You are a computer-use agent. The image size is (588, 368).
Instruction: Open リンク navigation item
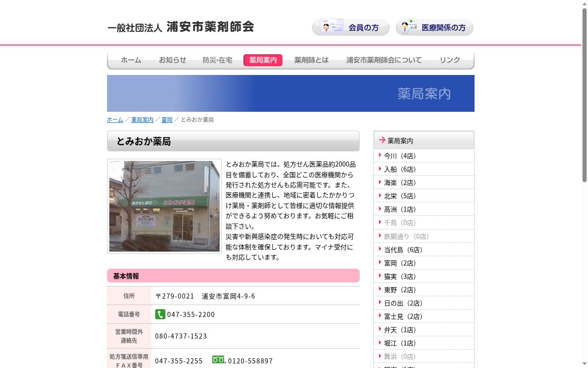pos(450,60)
